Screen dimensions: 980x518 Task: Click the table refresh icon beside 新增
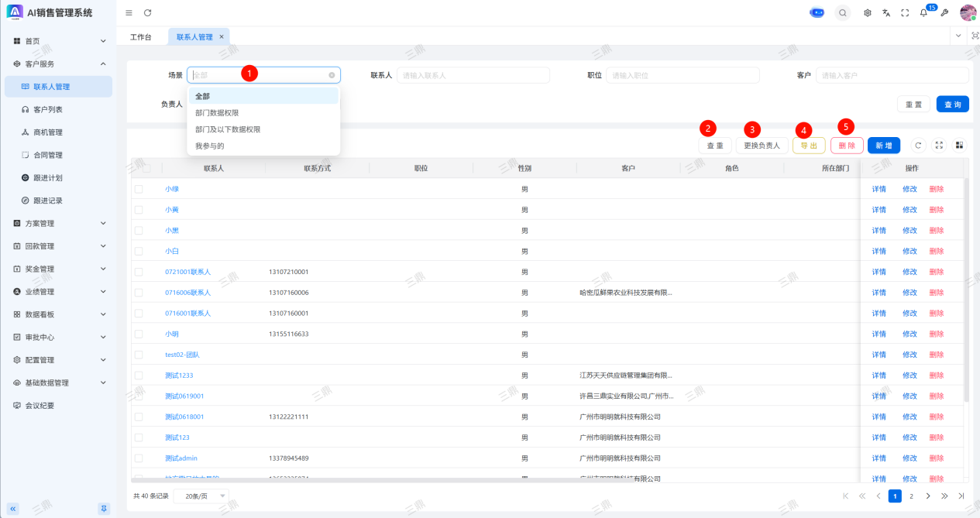[918, 145]
